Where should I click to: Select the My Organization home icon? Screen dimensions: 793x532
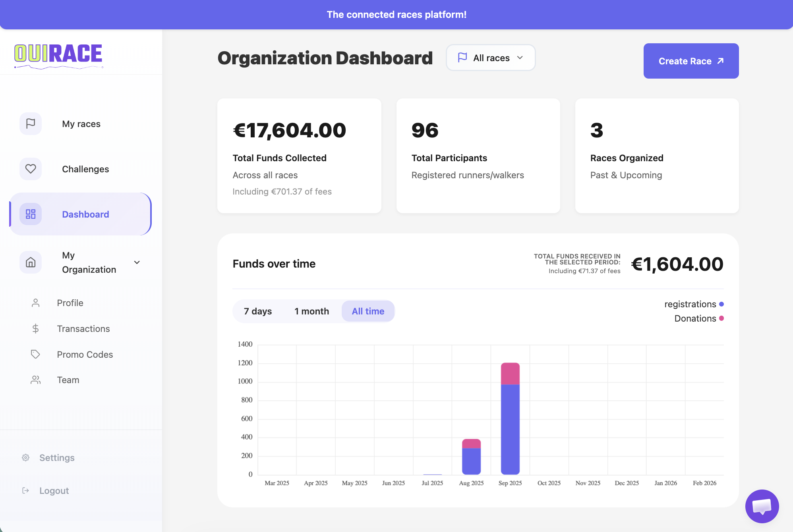tap(31, 262)
